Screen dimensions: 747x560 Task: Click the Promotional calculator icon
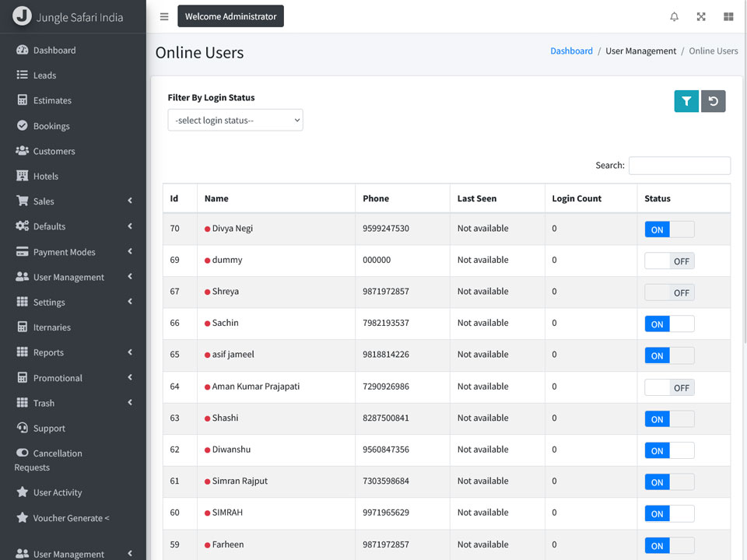(x=22, y=377)
